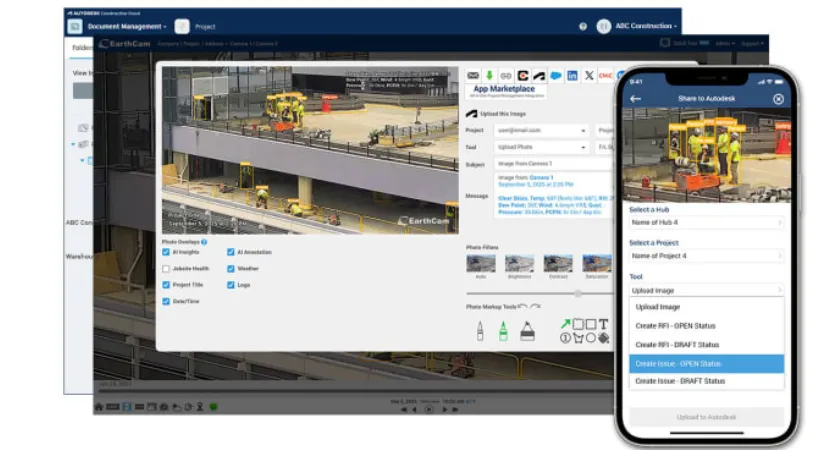
Task: Select the square shape markup tool
Action: (x=590, y=324)
